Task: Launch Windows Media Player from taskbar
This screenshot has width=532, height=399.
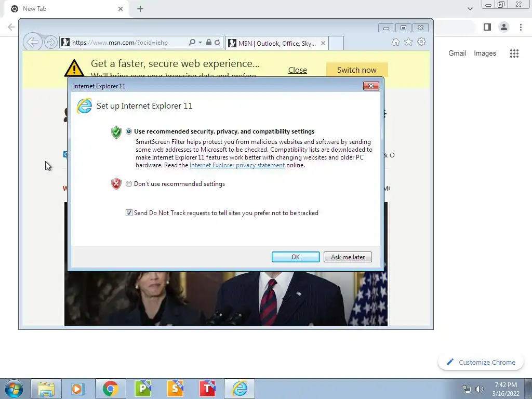Action: [x=78, y=389]
